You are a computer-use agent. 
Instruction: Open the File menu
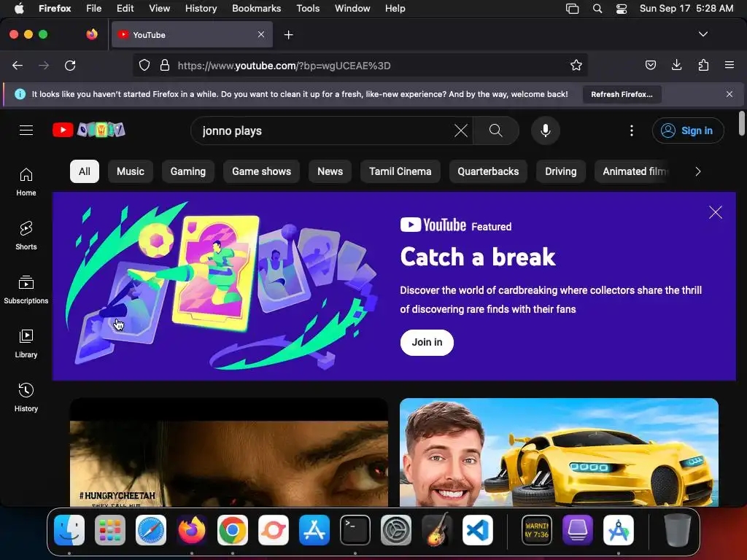[x=94, y=9]
